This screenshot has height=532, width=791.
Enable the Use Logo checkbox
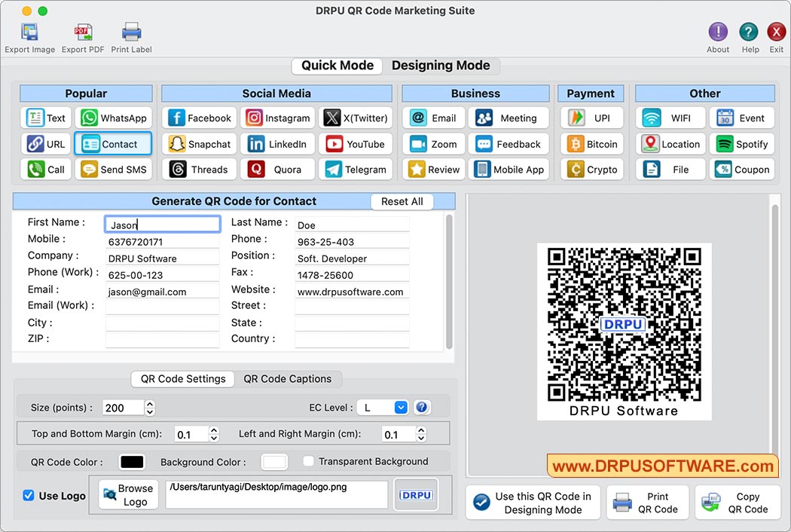pyautogui.click(x=28, y=495)
